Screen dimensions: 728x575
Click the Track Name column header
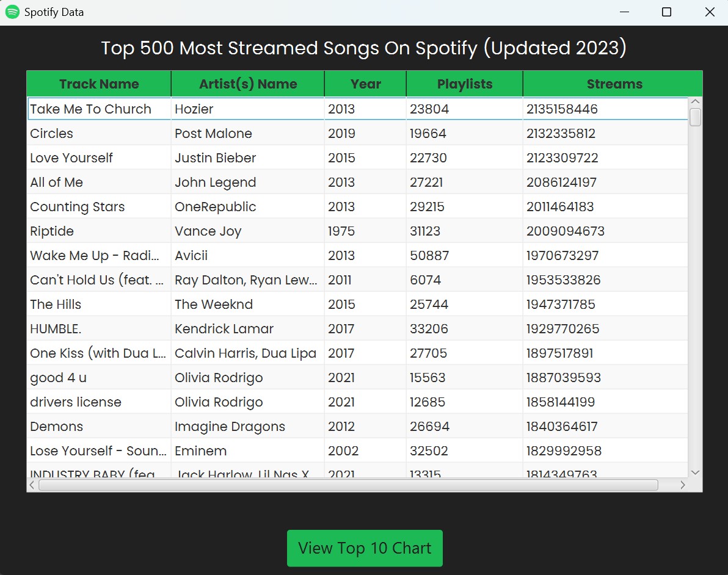(98, 84)
